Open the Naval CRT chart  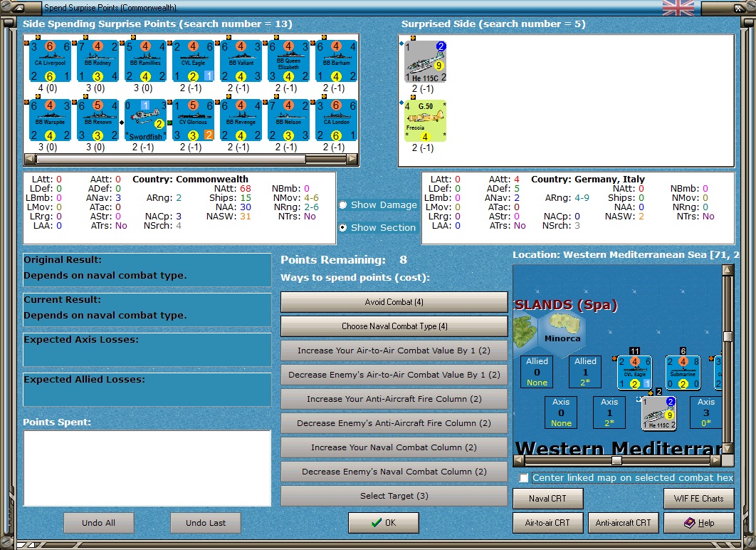click(547, 499)
